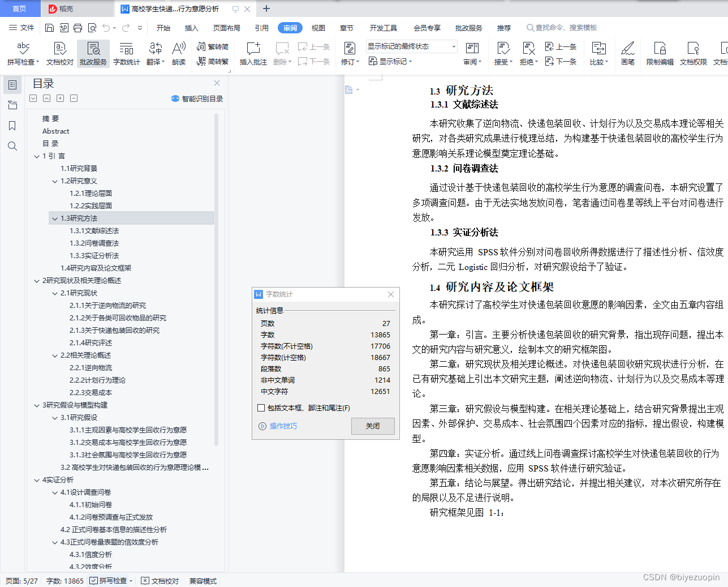Viewport: 728px width, 587px height.
Task: Switch to the 视图 ribbon tab
Action: (x=318, y=28)
